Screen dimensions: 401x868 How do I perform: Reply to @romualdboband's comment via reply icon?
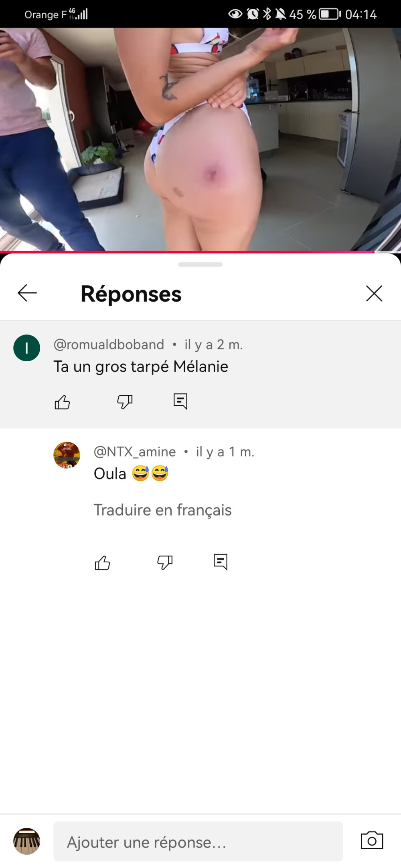(180, 401)
